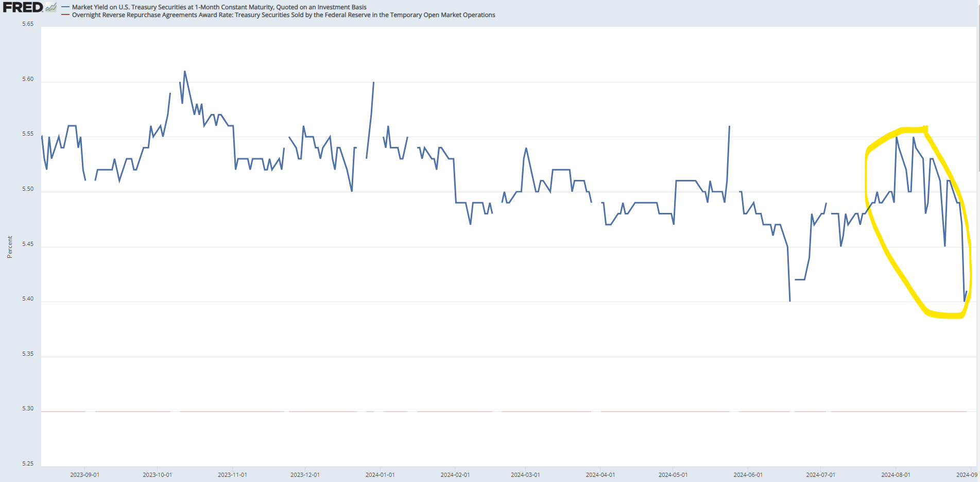The height and width of the screenshot is (482, 980).
Task: Click the 2023-09-01 x-axis date label
Action: [x=84, y=475]
